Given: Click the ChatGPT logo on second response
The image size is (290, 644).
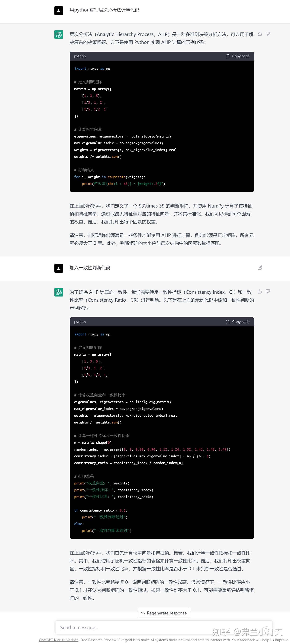Looking at the screenshot, I should pyautogui.click(x=59, y=292).
